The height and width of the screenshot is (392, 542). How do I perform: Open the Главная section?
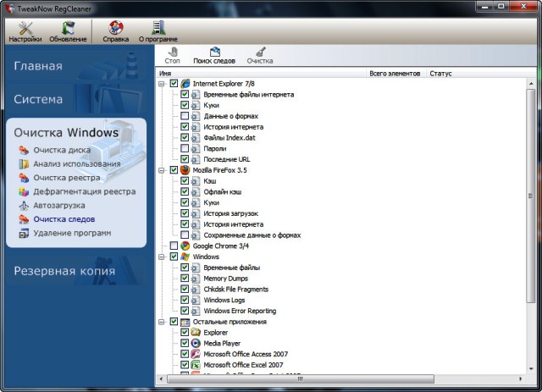click(x=38, y=66)
